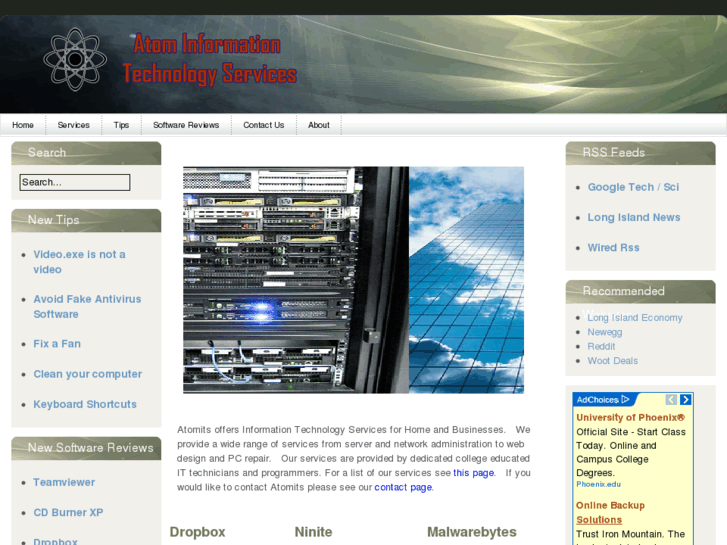Image resolution: width=727 pixels, height=545 pixels.
Task: Click the Ninite heading
Action: [313, 532]
